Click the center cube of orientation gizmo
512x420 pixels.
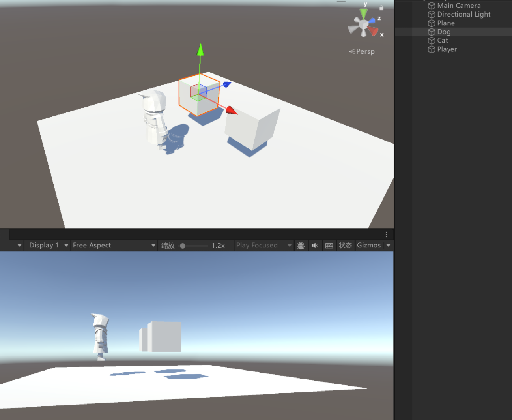[363, 25]
